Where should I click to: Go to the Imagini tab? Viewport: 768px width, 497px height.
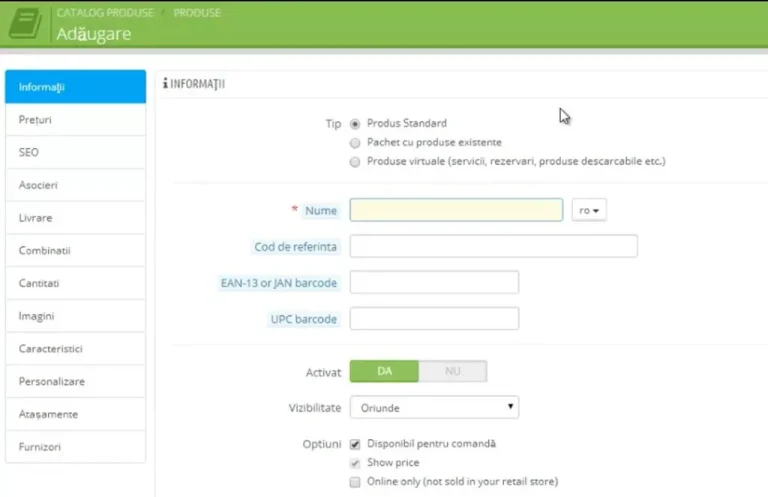point(75,316)
